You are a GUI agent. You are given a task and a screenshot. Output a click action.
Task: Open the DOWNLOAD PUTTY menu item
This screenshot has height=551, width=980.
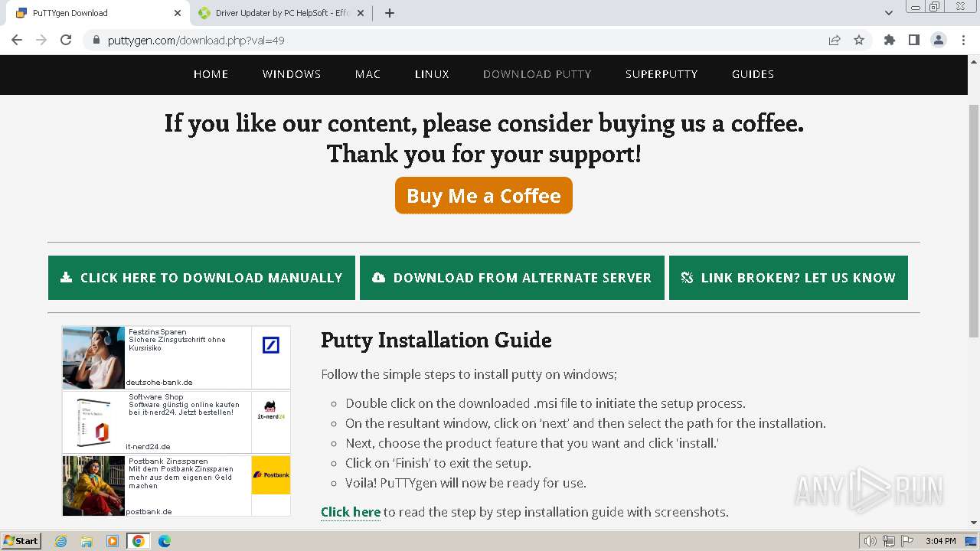tap(537, 74)
